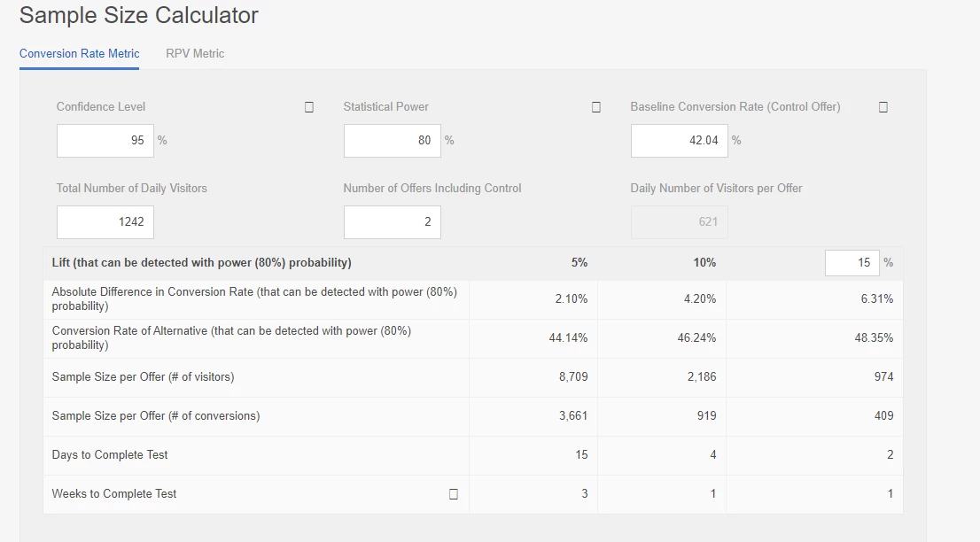
Task: Click the disabled Daily Visitors per Offer field
Action: (680, 222)
